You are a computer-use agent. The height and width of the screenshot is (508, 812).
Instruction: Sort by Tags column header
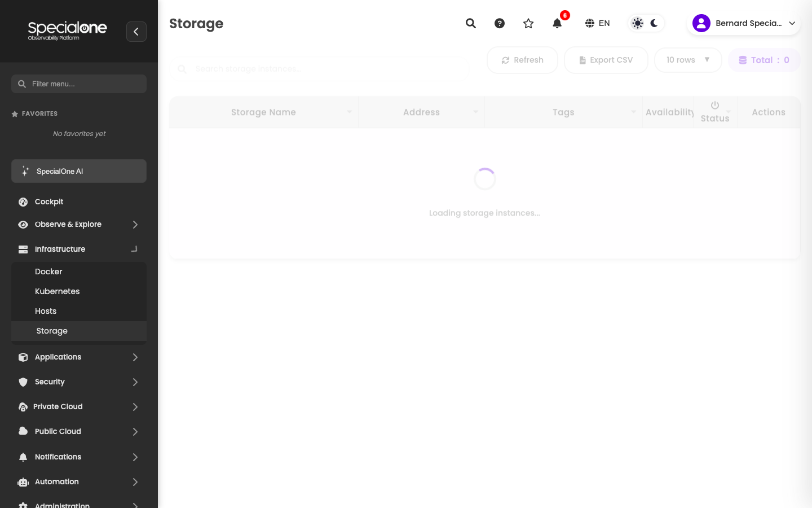(x=563, y=112)
